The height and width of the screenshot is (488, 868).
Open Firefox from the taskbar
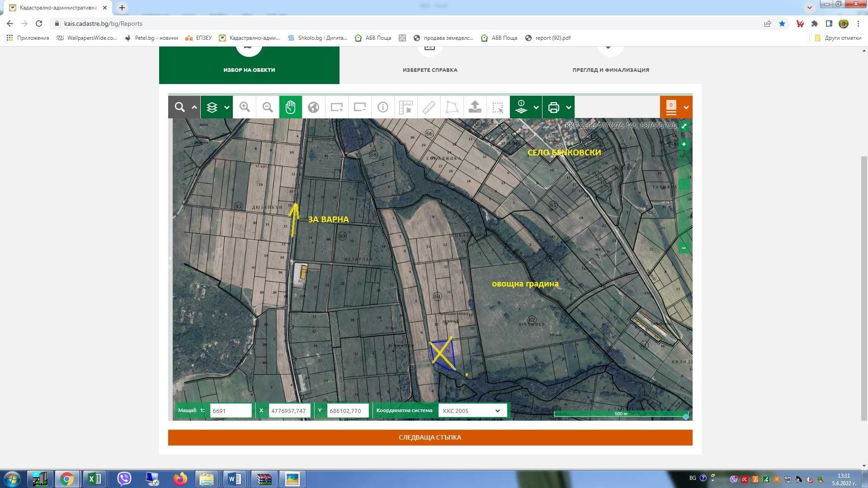180,479
